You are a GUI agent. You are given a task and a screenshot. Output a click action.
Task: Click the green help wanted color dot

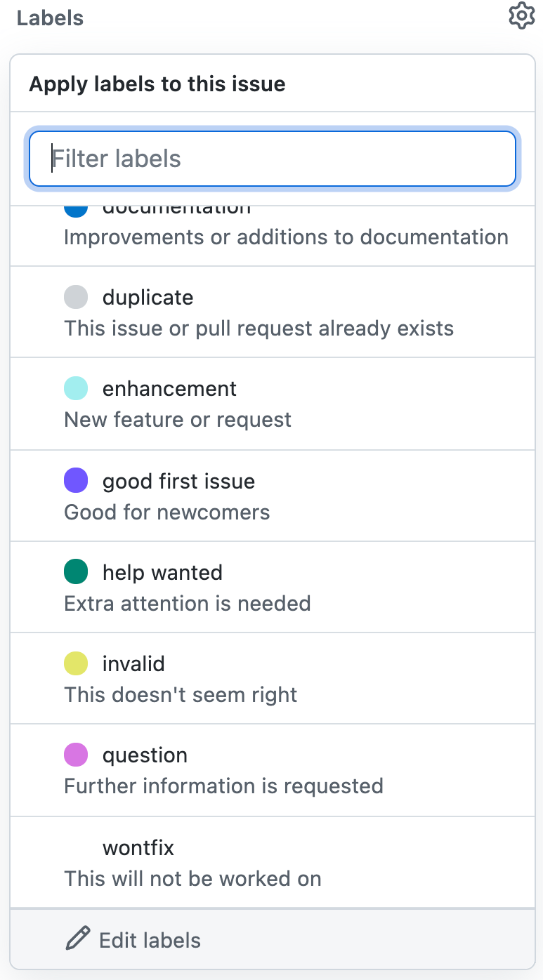[x=76, y=572]
